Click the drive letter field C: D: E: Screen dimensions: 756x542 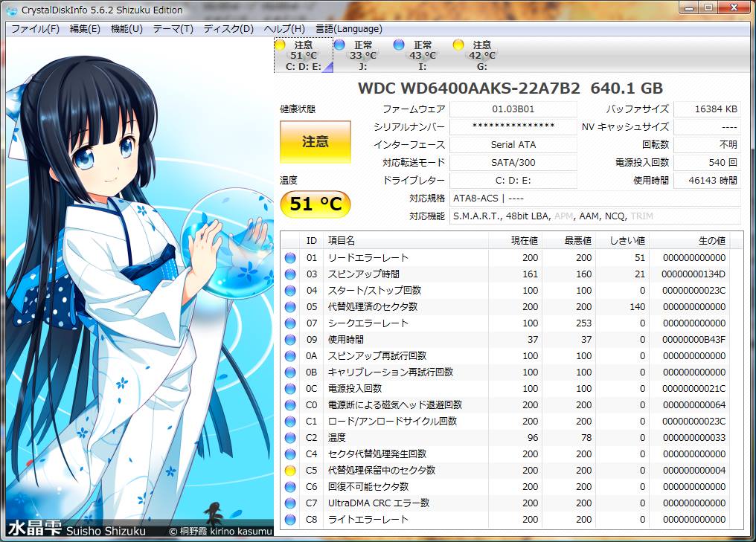pyautogui.click(x=513, y=181)
